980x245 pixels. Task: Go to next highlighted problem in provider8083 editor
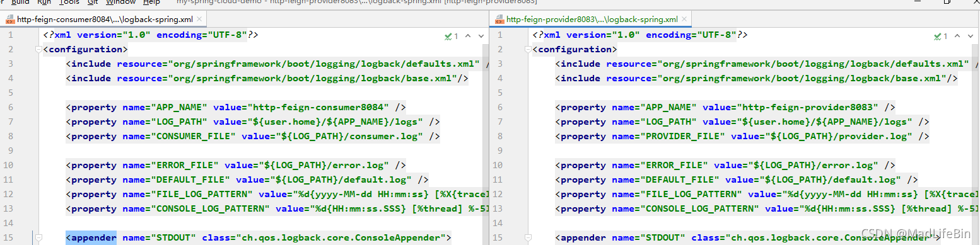(x=970, y=37)
